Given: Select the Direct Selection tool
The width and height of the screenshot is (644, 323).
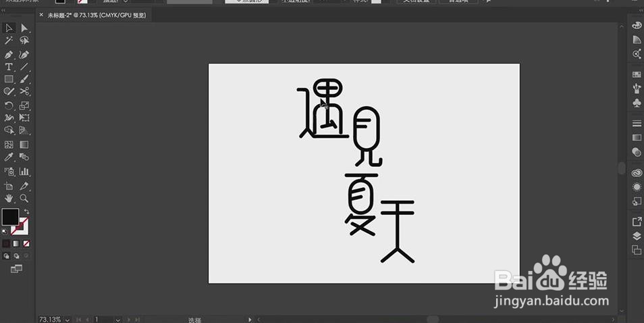Looking at the screenshot, I should click(x=24, y=28).
